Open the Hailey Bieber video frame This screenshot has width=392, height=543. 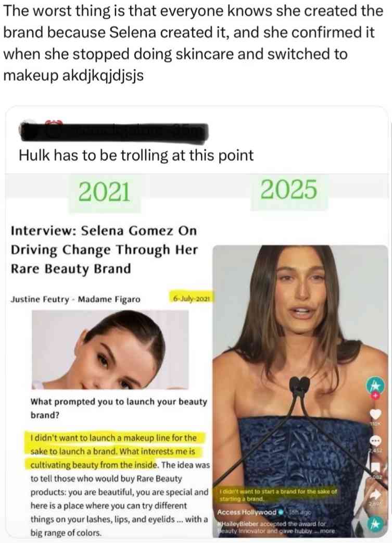click(300, 391)
